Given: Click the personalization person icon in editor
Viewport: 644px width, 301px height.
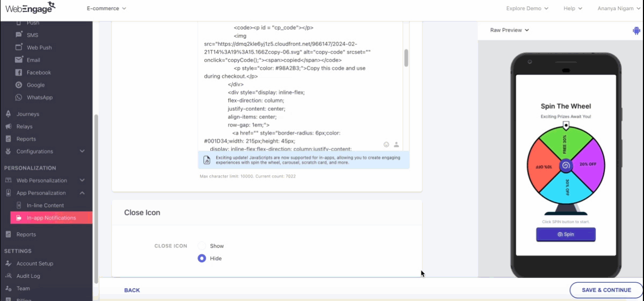Looking at the screenshot, I should coord(396,145).
